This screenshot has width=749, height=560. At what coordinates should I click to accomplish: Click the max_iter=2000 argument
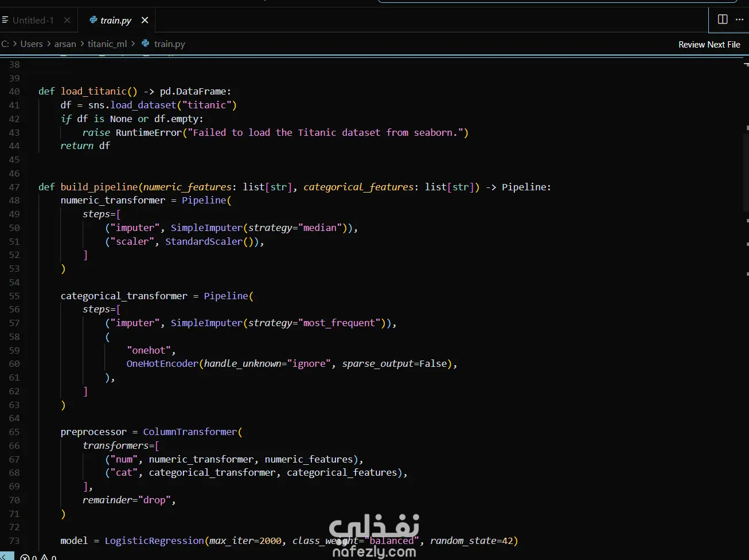point(245,541)
